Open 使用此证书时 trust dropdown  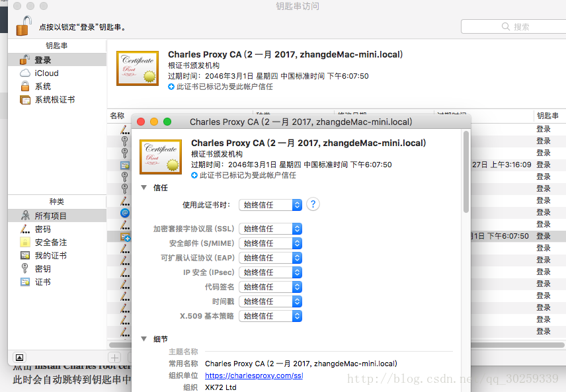270,205
